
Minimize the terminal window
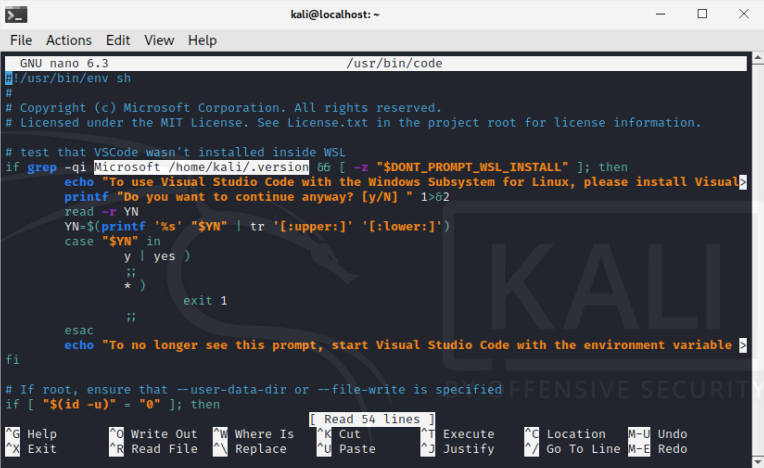661,14
